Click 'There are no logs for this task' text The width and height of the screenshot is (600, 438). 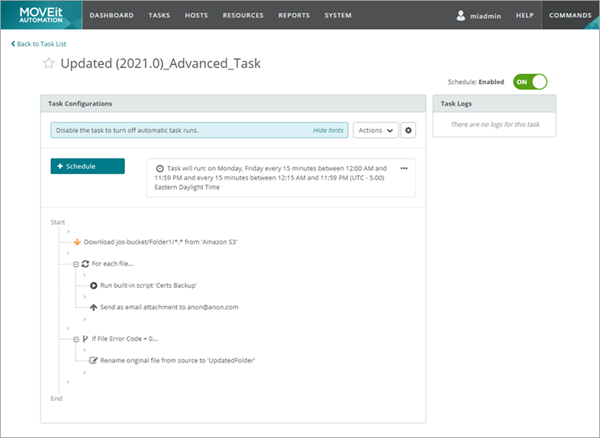coord(495,124)
